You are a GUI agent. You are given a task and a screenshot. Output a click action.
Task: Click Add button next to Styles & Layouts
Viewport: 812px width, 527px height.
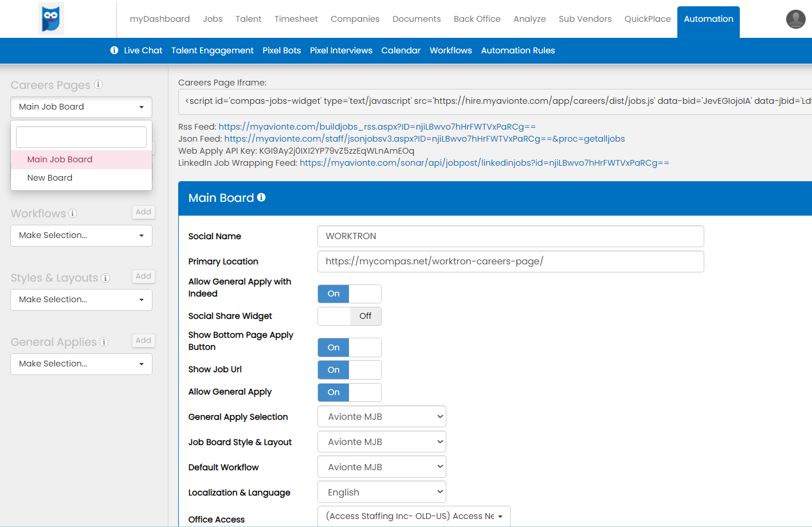(143, 276)
